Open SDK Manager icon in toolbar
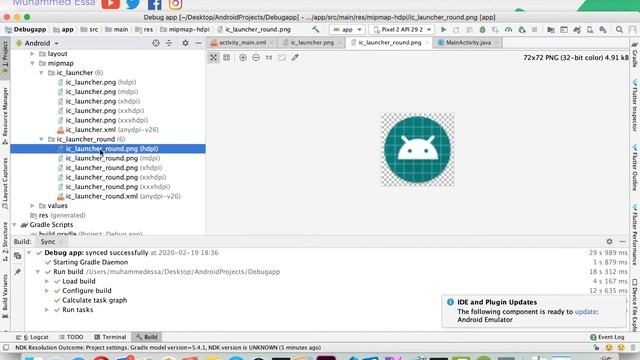640x360 pixels. 603,30
